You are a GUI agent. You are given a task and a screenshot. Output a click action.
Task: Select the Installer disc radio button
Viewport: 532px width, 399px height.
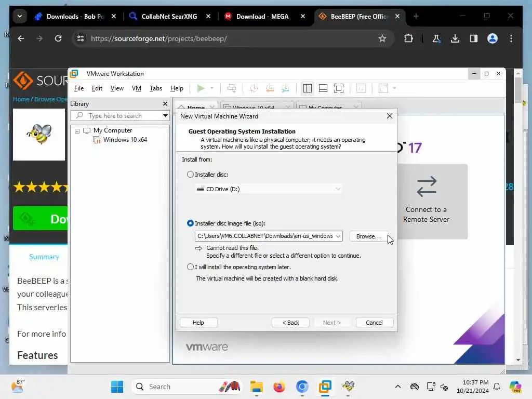190,175
